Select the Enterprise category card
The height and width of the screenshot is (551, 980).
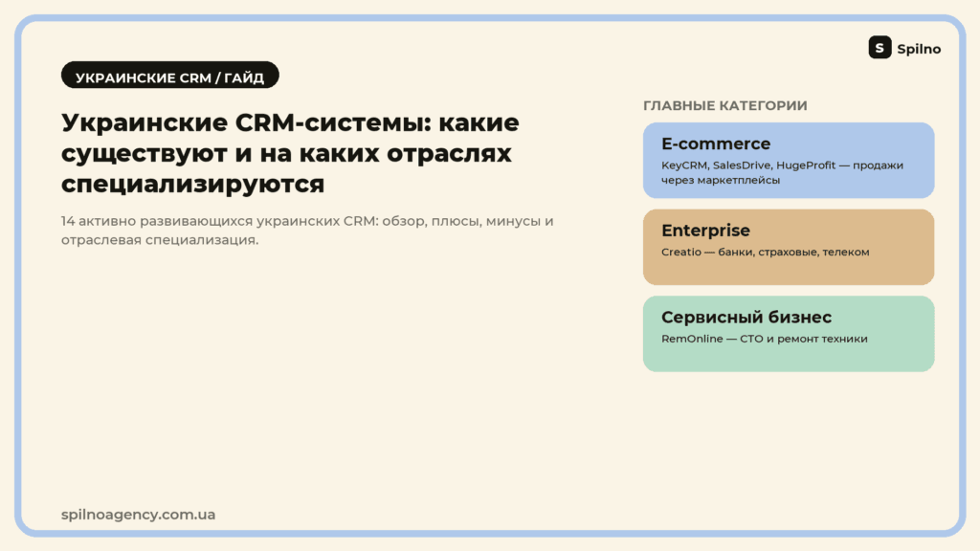789,248
